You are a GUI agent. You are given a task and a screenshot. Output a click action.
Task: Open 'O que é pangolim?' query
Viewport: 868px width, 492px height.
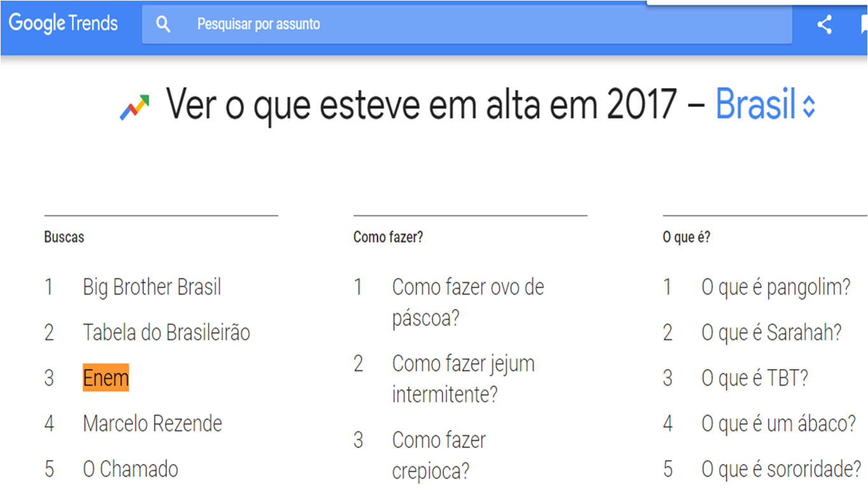pos(776,287)
